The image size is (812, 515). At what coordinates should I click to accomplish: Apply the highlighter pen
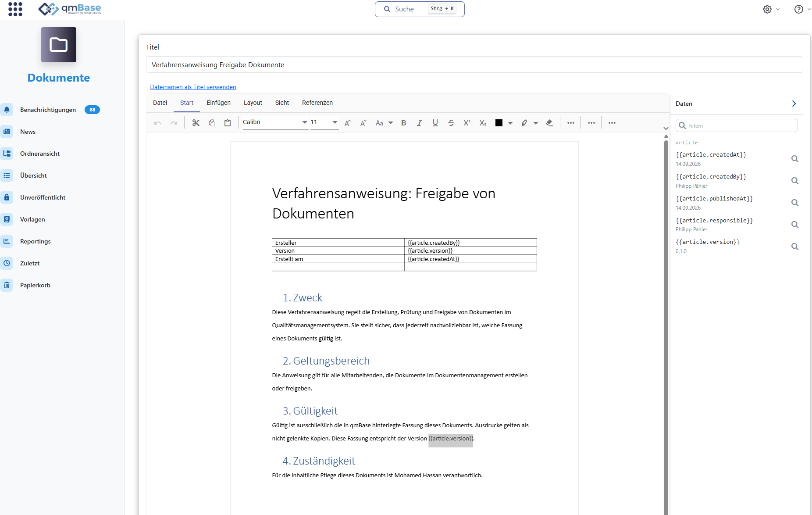click(x=524, y=123)
